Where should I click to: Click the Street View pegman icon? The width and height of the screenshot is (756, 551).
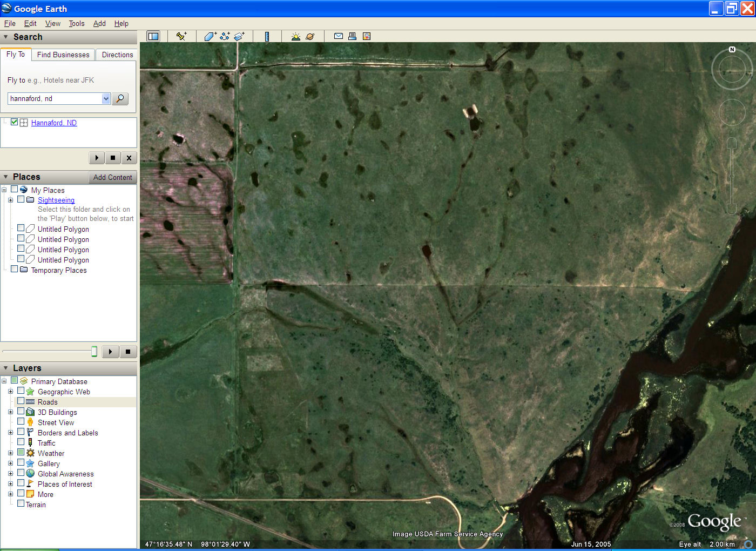30,422
